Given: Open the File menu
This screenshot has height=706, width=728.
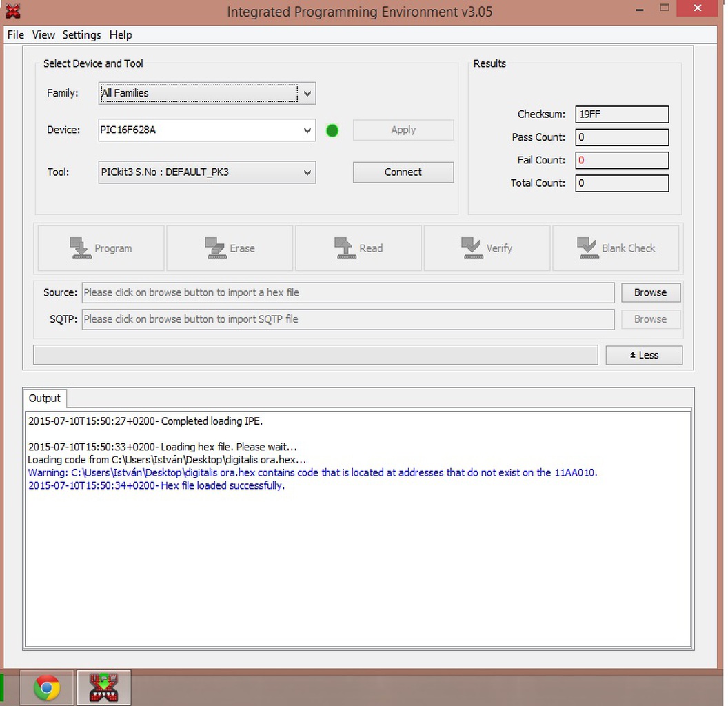Looking at the screenshot, I should (x=15, y=35).
